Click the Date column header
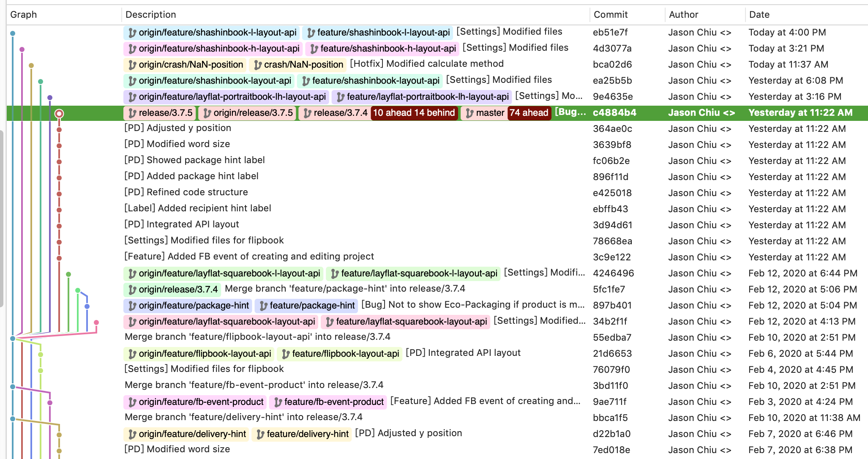868x459 pixels. pos(759,14)
